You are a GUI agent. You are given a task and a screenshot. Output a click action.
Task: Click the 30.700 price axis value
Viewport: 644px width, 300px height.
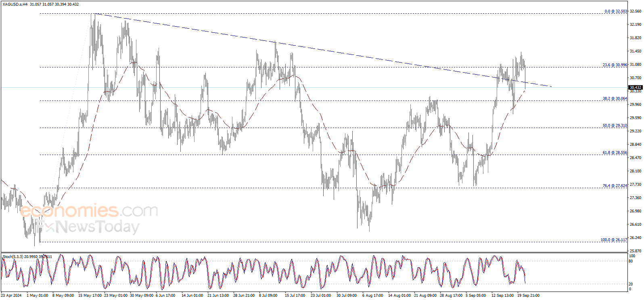click(636, 78)
